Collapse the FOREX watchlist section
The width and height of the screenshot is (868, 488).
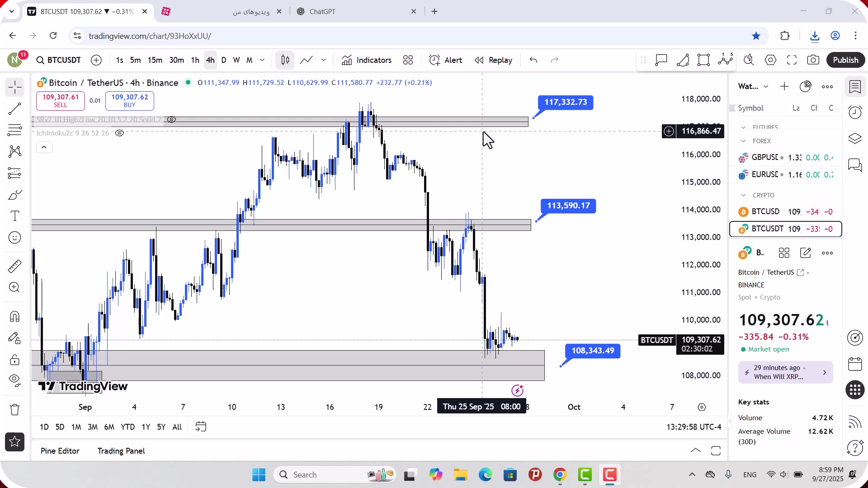(743, 141)
